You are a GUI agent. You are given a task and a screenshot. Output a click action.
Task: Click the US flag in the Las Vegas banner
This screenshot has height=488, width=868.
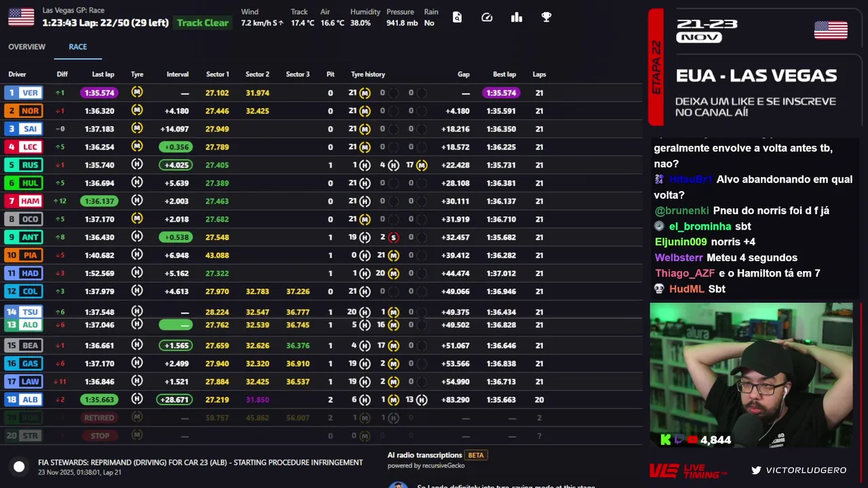(831, 30)
